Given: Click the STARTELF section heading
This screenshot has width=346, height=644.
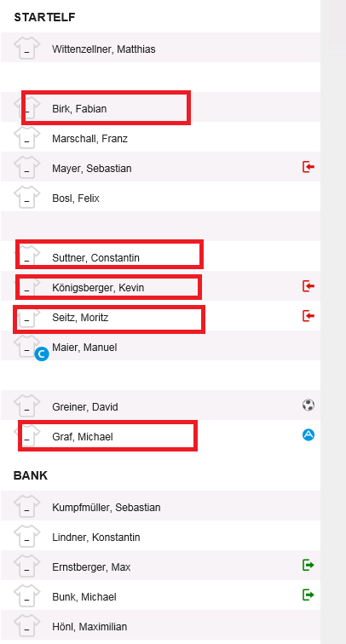Looking at the screenshot, I should (x=44, y=17).
